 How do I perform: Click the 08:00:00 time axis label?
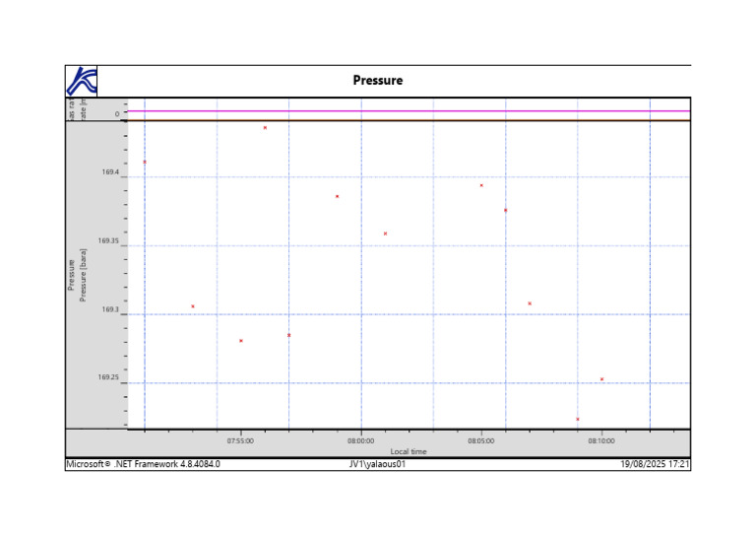pos(360,441)
